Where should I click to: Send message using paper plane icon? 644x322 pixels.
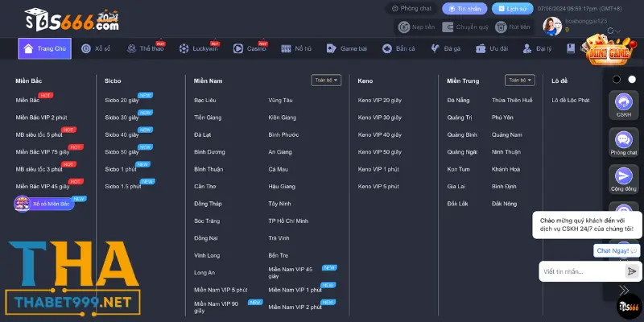click(x=633, y=272)
